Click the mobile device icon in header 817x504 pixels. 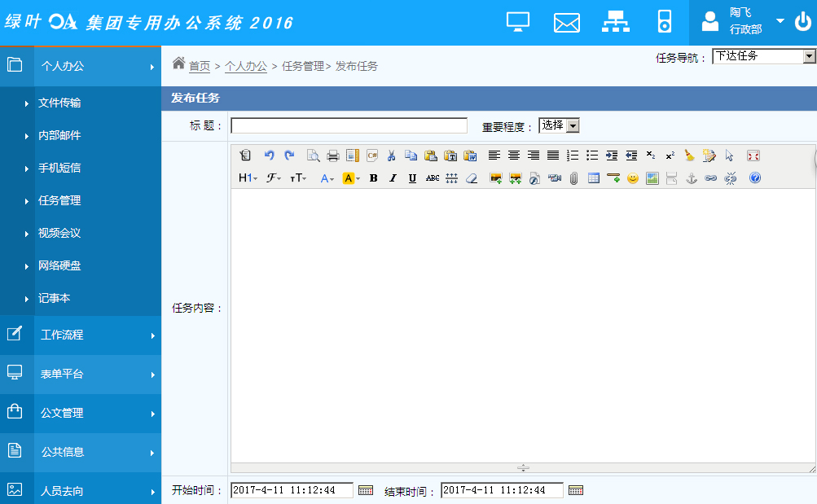pos(665,22)
